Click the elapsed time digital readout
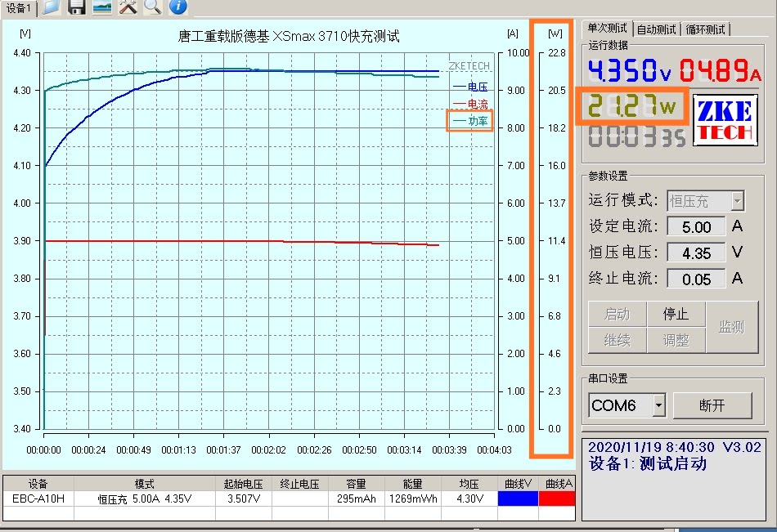 [x=637, y=136]
